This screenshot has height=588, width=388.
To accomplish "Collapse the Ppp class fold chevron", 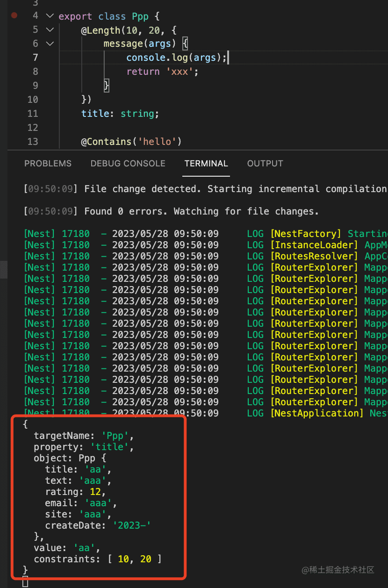I will click(50, 16).
